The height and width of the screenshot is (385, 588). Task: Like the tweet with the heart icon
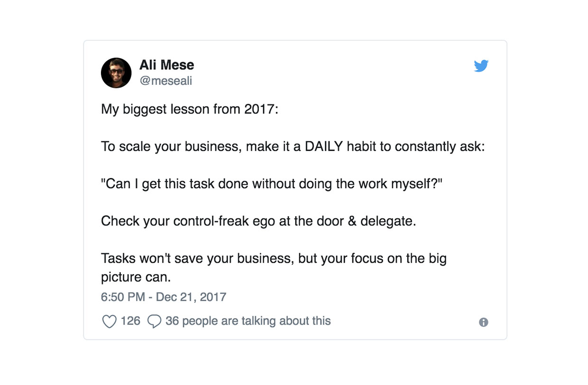109,321
